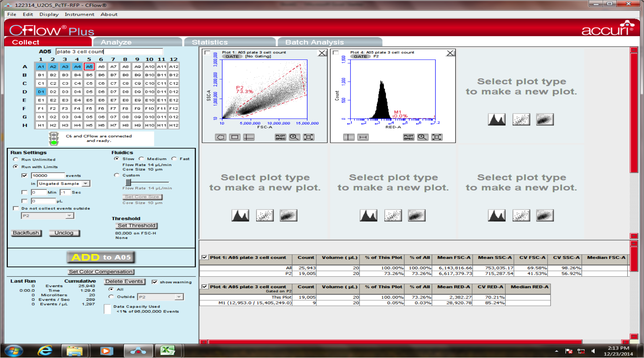Create a histogram plot in top-right empty slot

(496, 120)
